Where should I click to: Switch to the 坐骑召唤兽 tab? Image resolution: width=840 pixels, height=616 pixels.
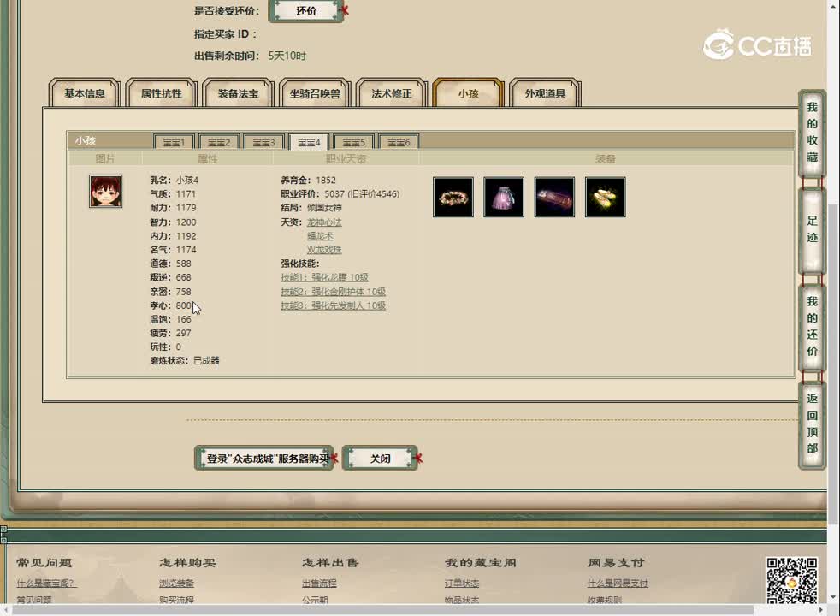pos(315,93)
